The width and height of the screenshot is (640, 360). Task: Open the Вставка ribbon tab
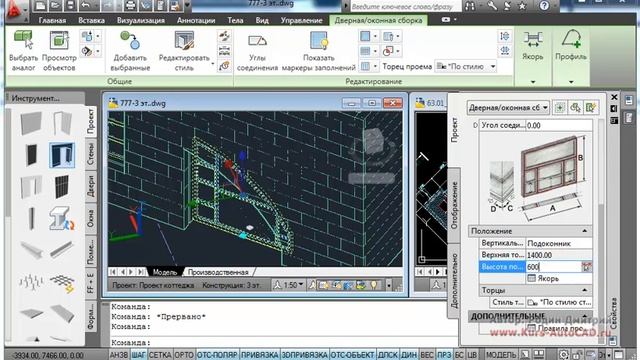(91, 20)
